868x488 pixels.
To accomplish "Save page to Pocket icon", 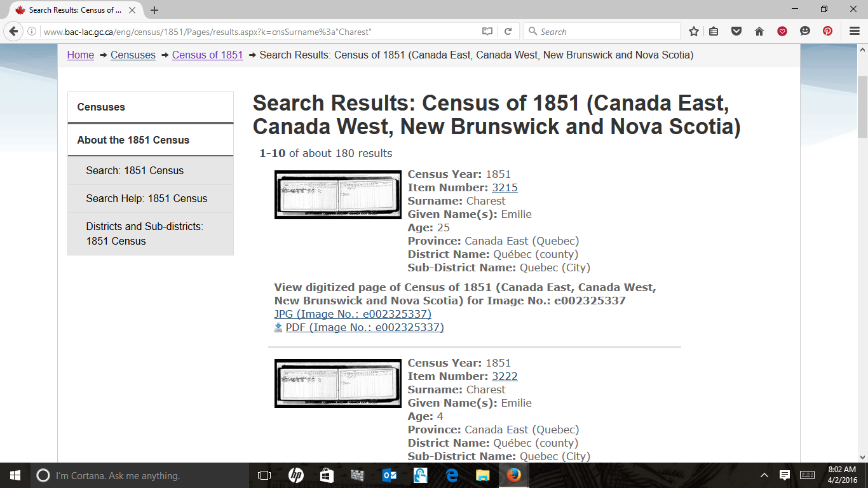I will pyautogui.click(x=736, y=31).
